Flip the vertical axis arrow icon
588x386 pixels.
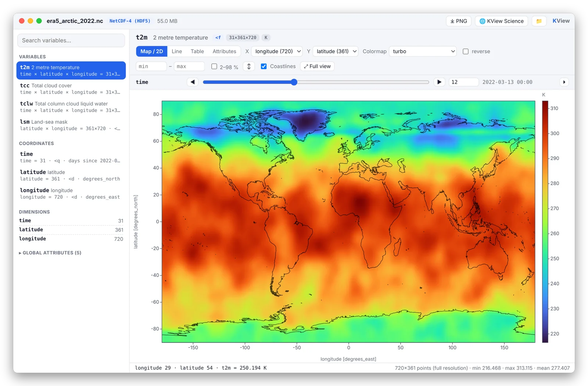click(x=249, y=66)
